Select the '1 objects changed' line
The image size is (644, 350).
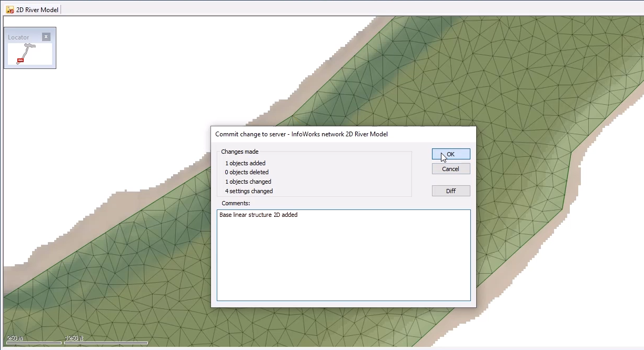(248, 182)
